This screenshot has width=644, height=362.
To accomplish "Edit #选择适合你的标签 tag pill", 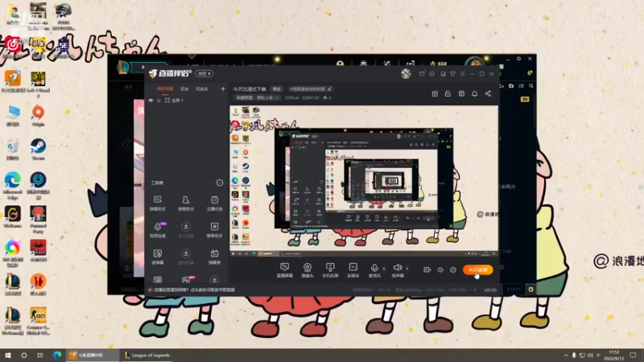I will click(x=311, y=89).
